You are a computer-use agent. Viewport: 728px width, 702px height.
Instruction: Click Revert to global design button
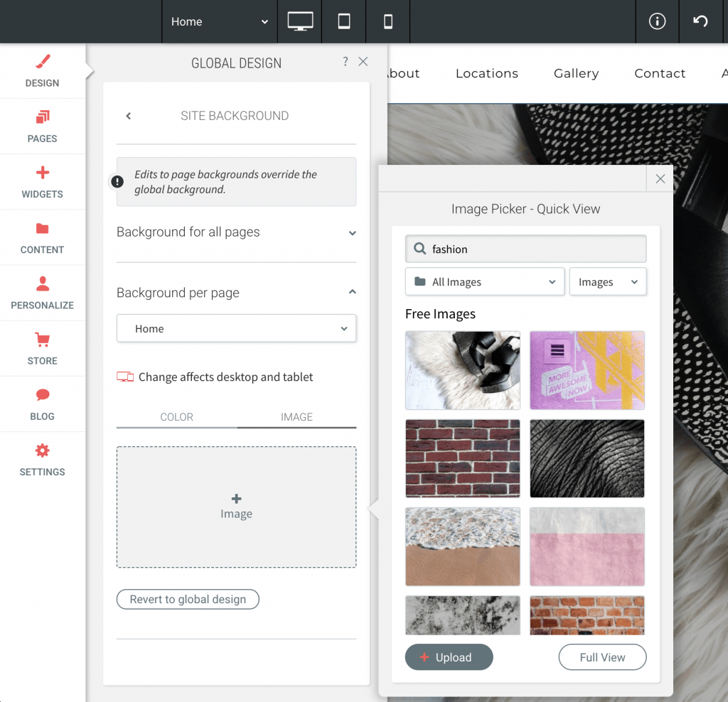[x=188, y=600]
